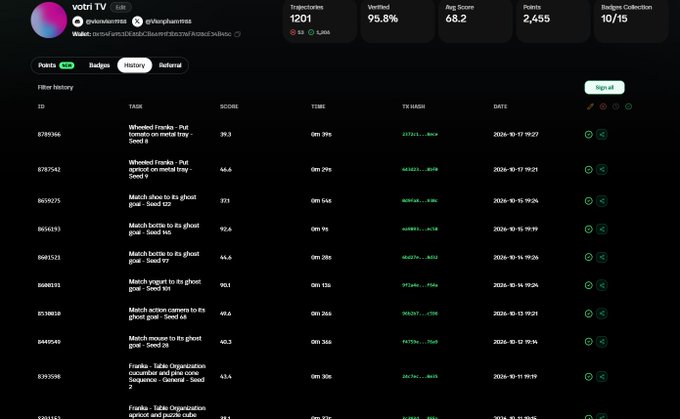The width and height of the screenshot is (680, 419).
Task: Click the Trajectories 1201 stat card
Action: [x=320, y=20]
